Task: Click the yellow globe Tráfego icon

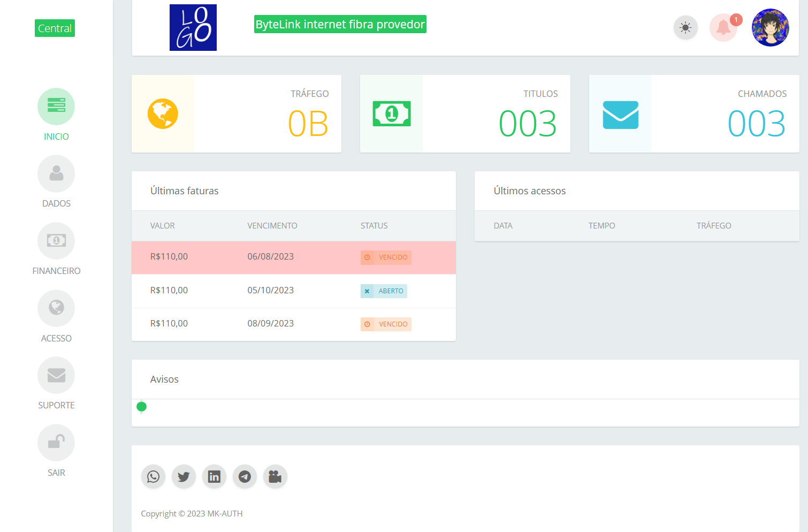Action: [x=163, y=114]
